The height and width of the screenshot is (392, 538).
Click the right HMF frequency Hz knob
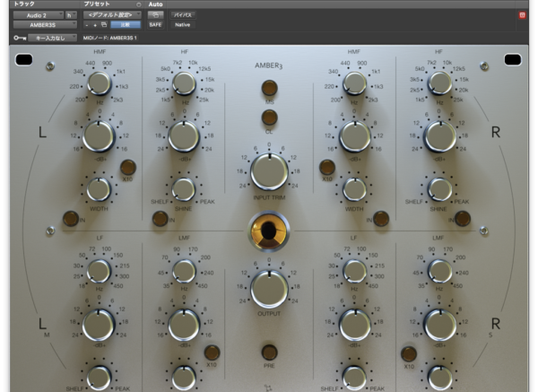354,83
